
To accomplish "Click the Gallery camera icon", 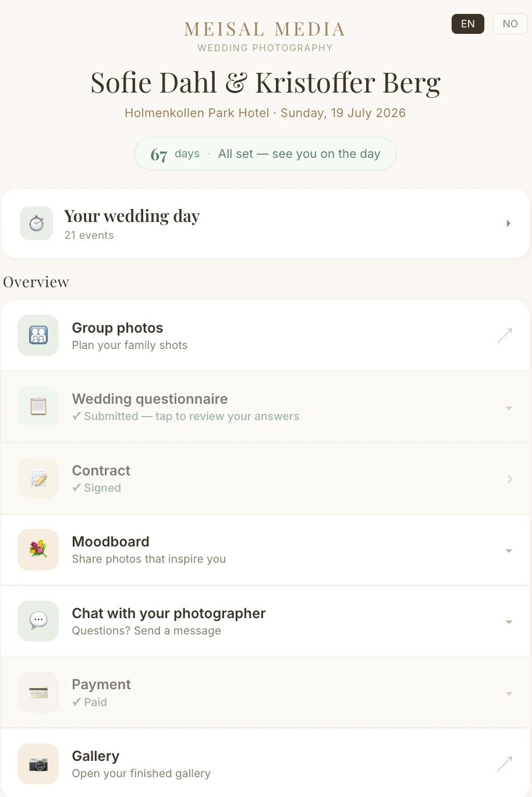I will coord(38,764).
